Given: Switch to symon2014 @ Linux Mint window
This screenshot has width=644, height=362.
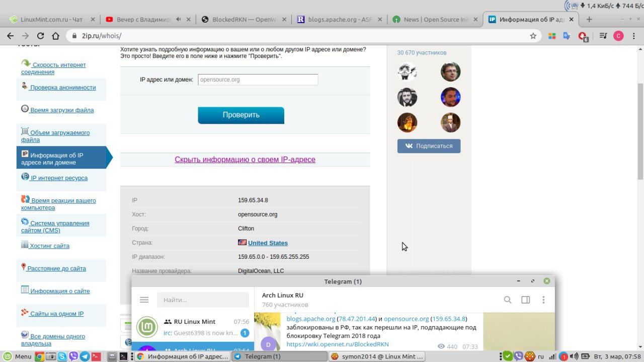Looking at the screenshot, I should [x=376, y=356].
